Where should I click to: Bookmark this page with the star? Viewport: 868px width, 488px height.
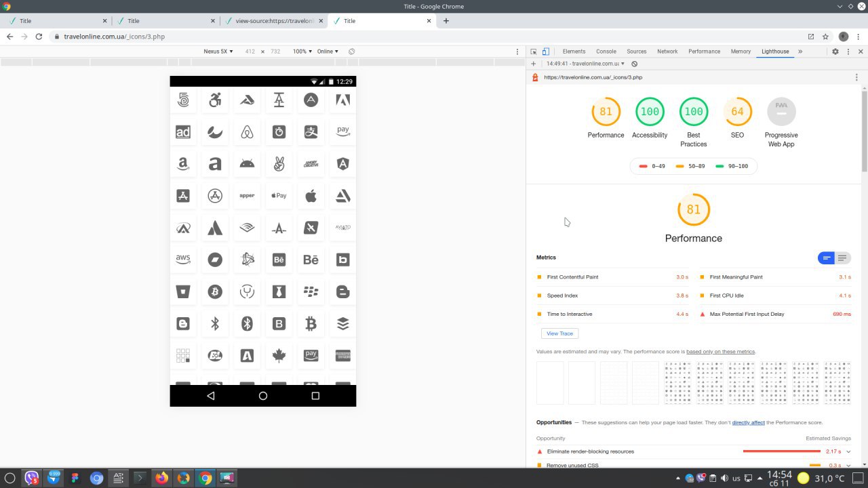825,37
